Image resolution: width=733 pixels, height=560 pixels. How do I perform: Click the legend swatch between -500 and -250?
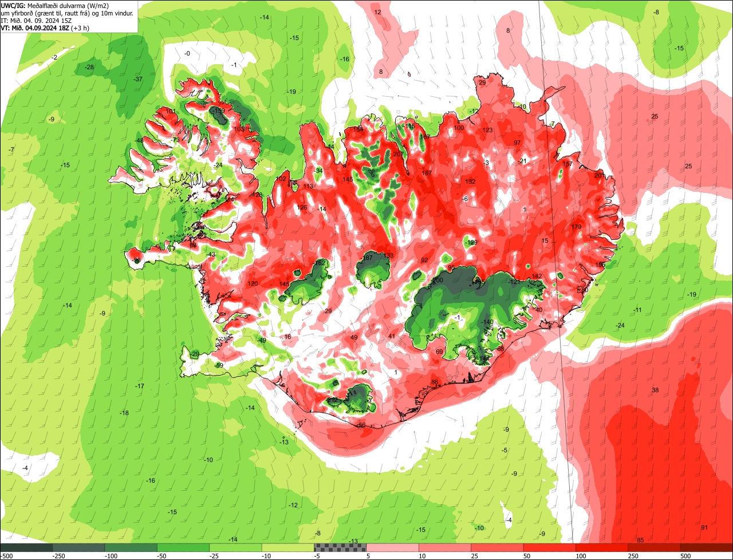[x=26, y=547]
